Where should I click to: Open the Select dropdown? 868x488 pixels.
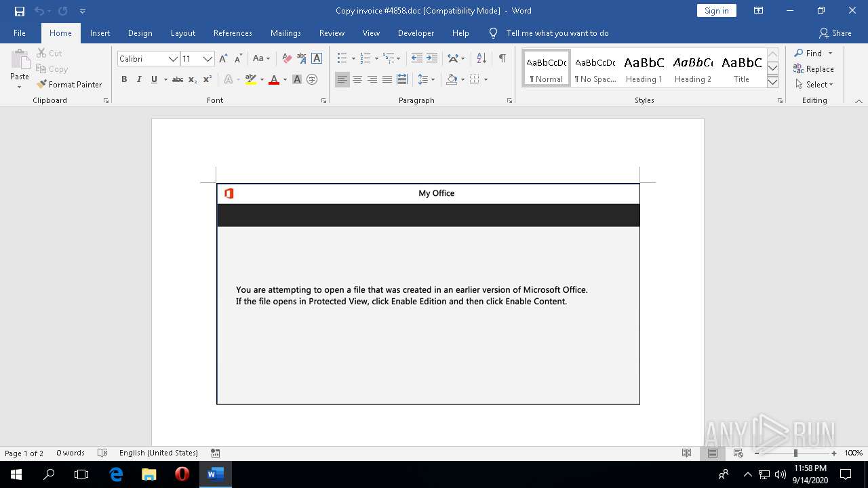point(814,85)
